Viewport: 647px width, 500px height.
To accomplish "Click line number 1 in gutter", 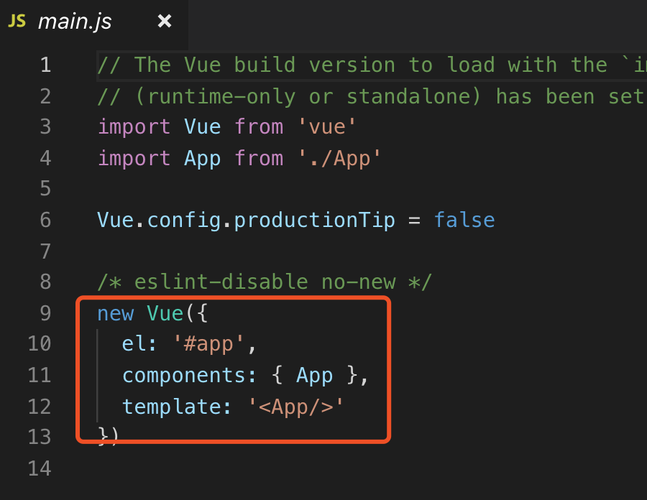I will coord(45,65).
